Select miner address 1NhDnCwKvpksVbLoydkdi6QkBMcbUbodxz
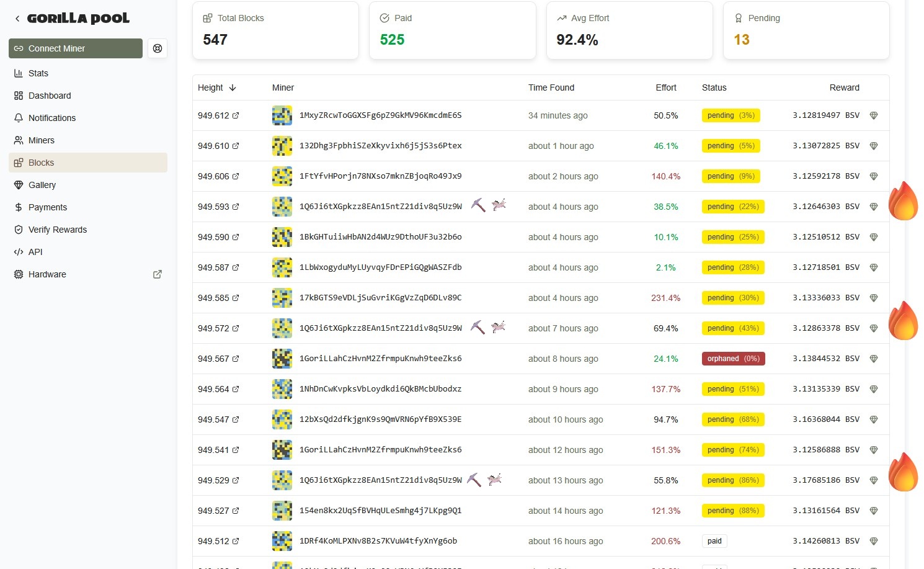924x569 pixels. tap(381, 389)
